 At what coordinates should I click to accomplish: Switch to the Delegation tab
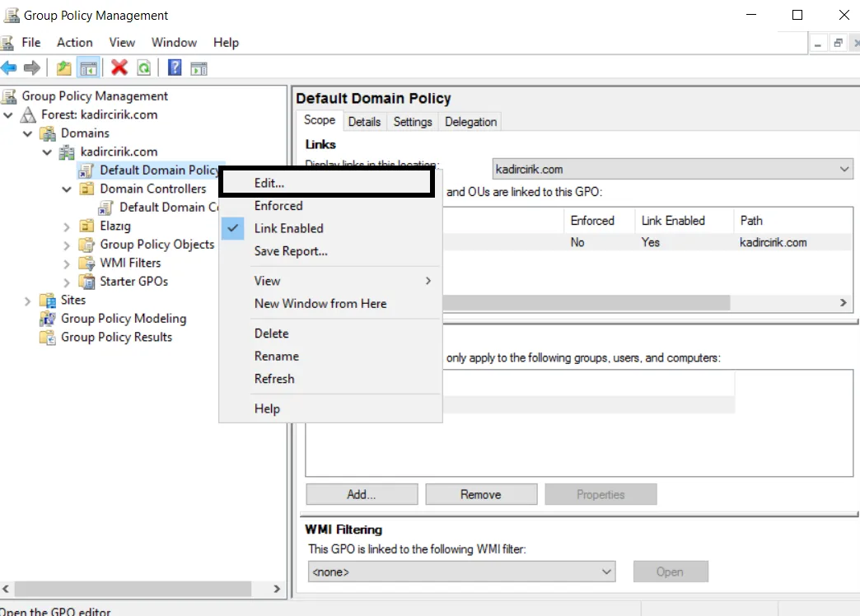click(x=470, y=122)
